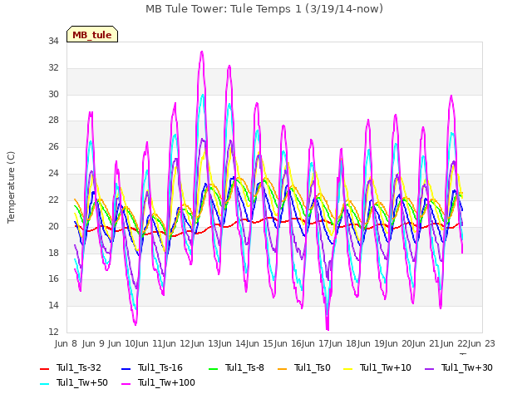
Task: Click the 32 y-axis tick label
Action: pos(53,67)
